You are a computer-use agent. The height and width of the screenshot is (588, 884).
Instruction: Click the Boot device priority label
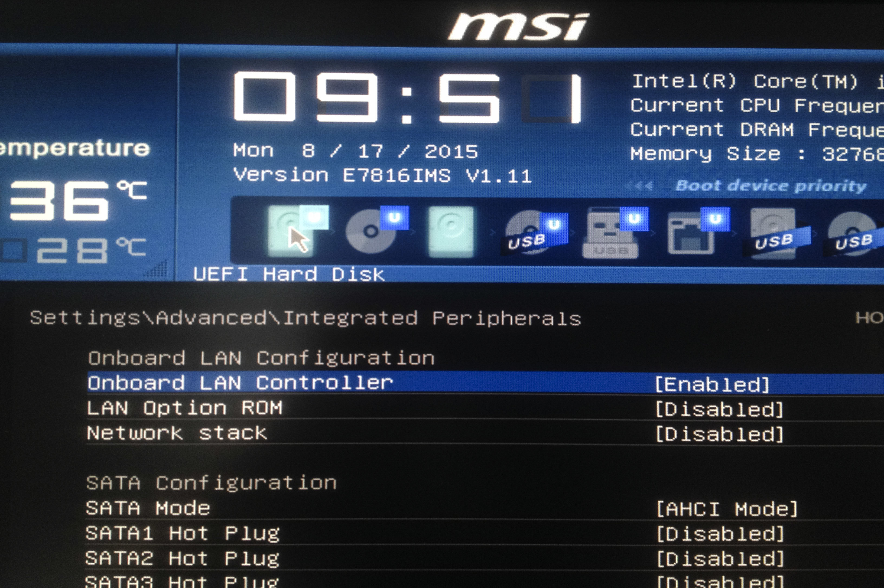(x=771, y=186)
